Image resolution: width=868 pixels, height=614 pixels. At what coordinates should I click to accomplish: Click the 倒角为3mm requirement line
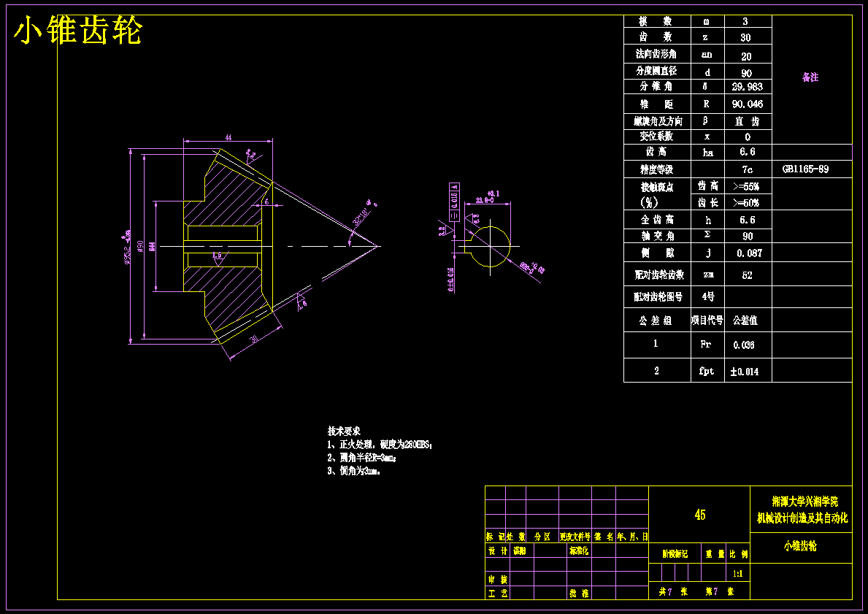tap(354, 471)
